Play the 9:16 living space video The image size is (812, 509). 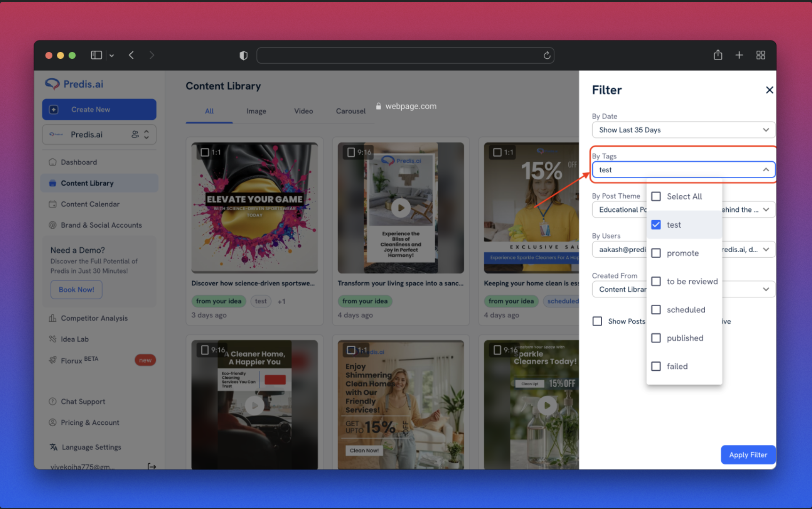coord(401,208)
